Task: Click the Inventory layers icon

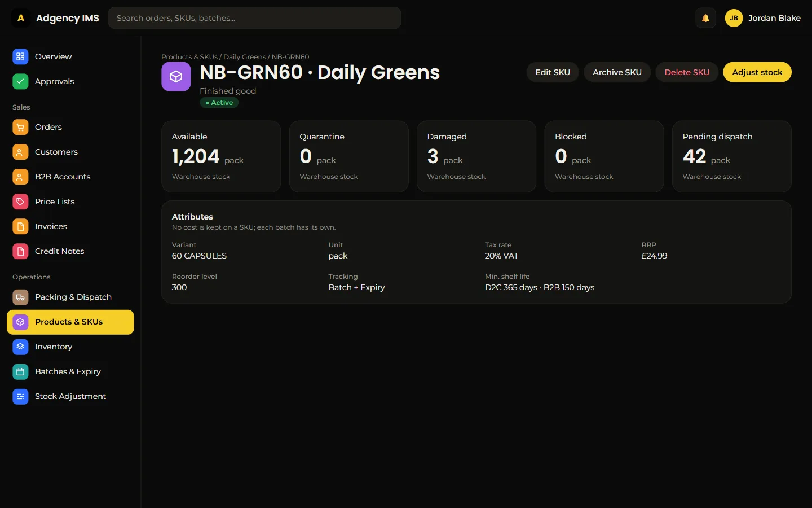Action: click(x=20, y=347)
